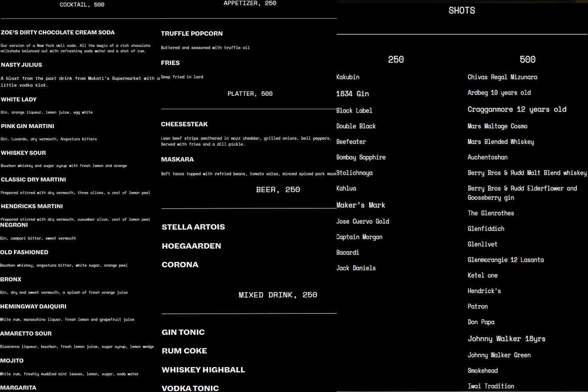Viewport: 588px width, 392px height.
Task: Click the NASTY JULIUS cocktail name
Action: pyautogui.click(x=21, y=65)
